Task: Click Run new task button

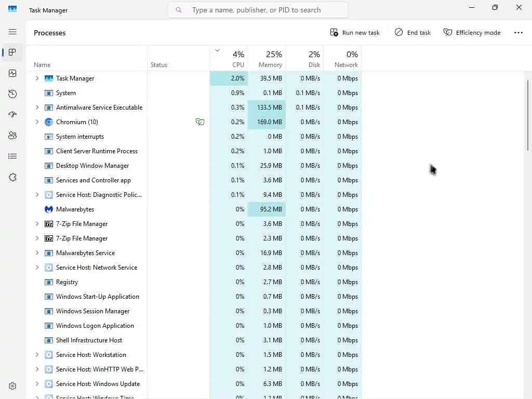Action: [354, 33]
